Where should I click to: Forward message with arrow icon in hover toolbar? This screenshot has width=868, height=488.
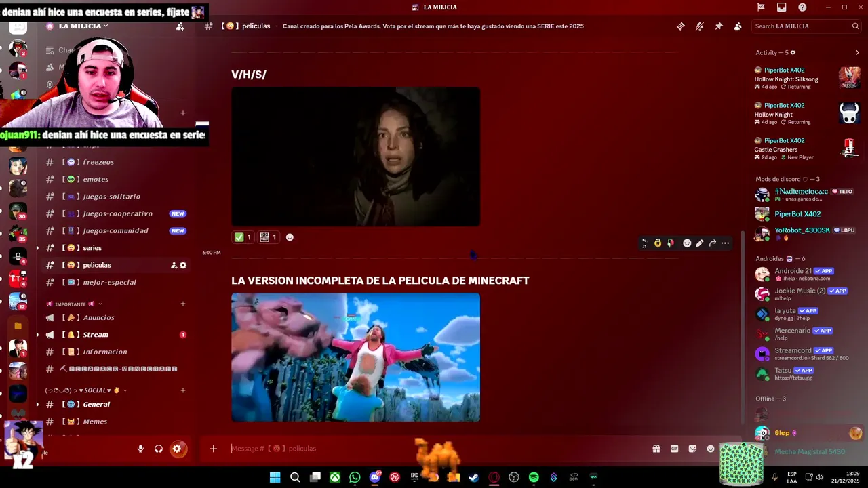click(x=713, y=243)
